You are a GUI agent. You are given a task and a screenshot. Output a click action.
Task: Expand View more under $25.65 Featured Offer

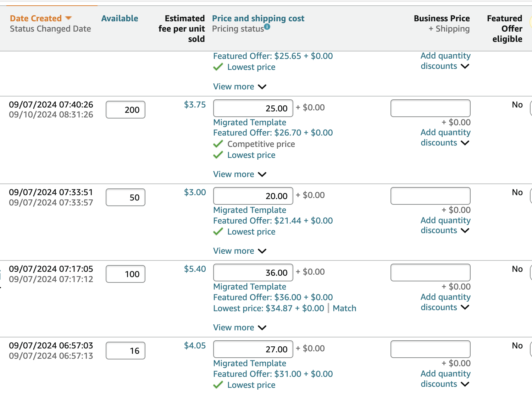pyautogui.click(x=240, y=87)
